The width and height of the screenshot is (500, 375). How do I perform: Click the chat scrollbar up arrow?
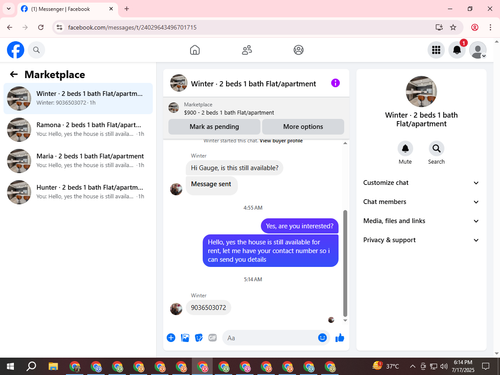point(345,143)
